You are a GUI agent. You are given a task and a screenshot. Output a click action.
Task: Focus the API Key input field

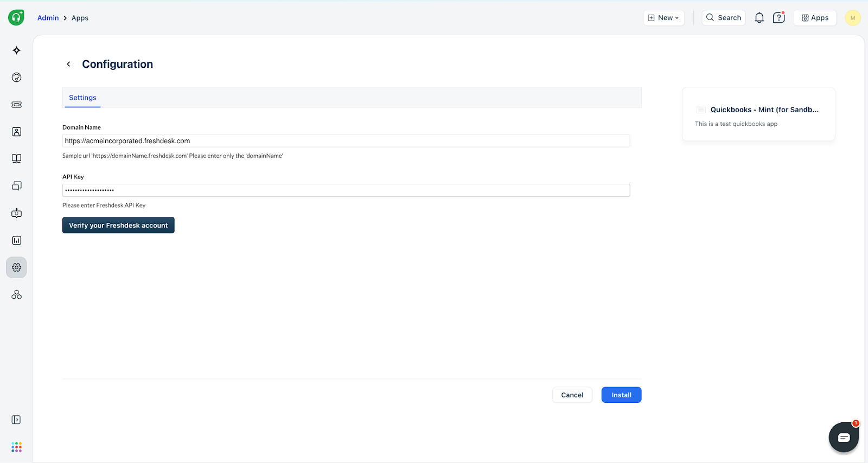click(x=346, y=190)
